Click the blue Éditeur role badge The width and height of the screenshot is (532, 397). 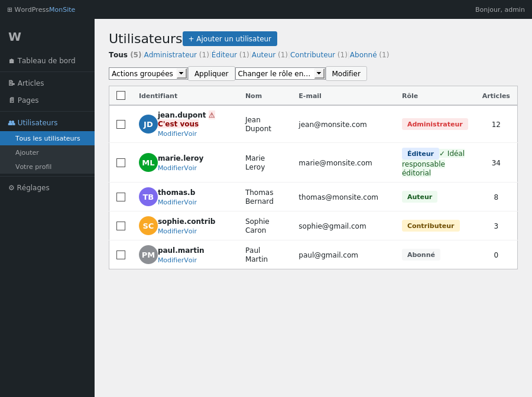tap(420, 154)
